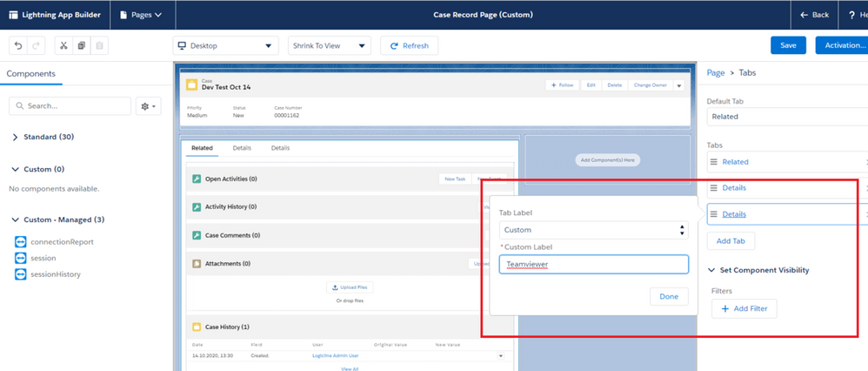This screenshot has height=371, width=868.
Task: Click the Delete button on case record
Action: click(x=614, y=85)
